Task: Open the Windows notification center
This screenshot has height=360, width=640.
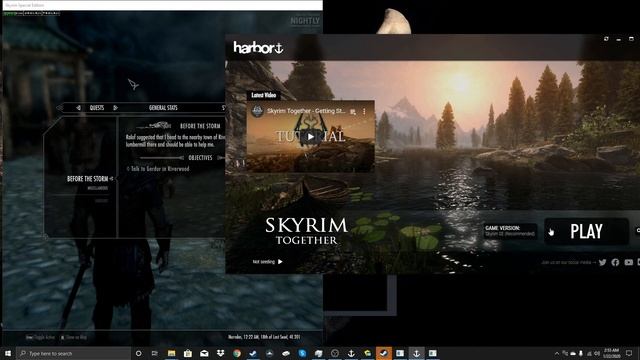Action: pyautogui.click(x=629, y=353)
